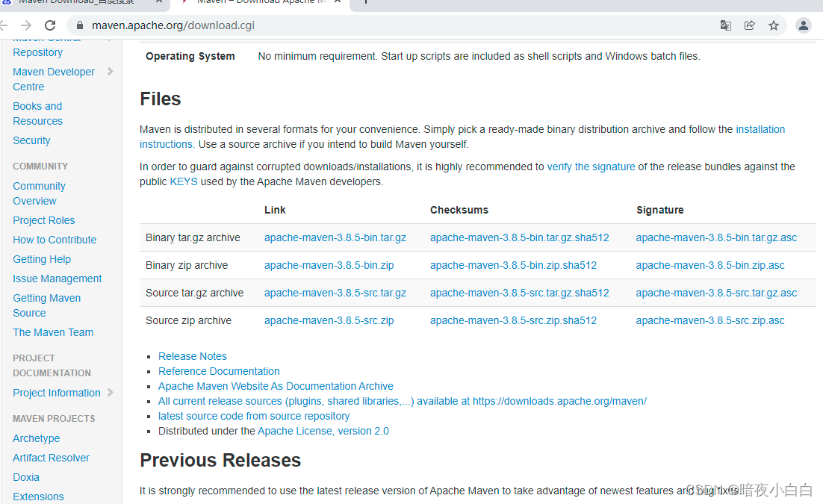
Task: Open apache-maven-3.8.5-bin.tar.gz.sha512 checksum
Action: point(520,237)
